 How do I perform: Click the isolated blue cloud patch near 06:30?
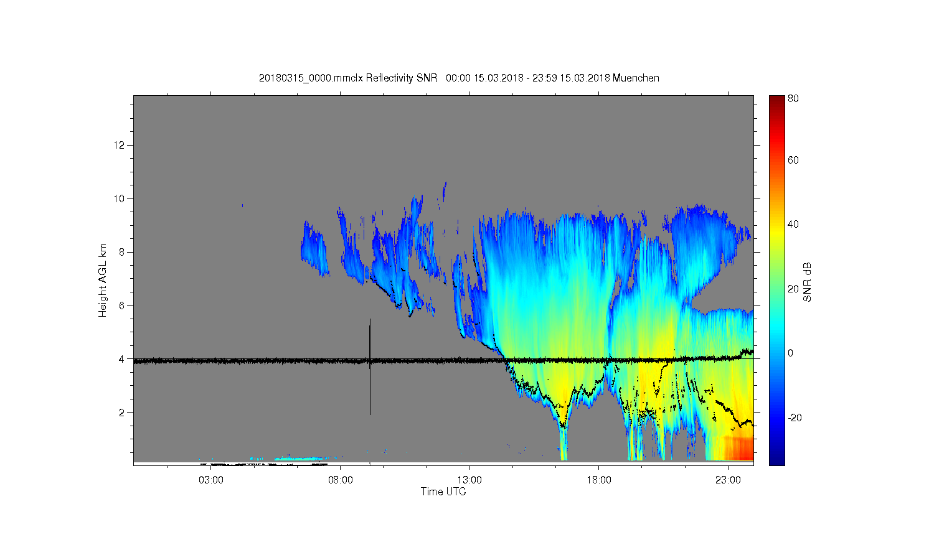[314, 249]
